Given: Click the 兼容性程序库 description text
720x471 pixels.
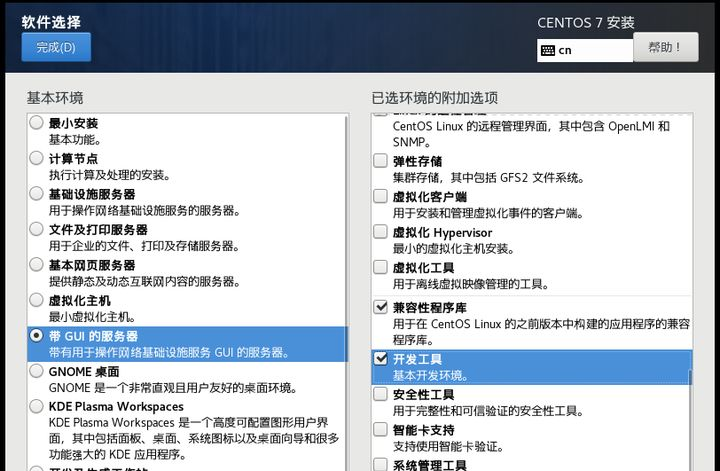Looking at the screenshot, I should 541,332.
